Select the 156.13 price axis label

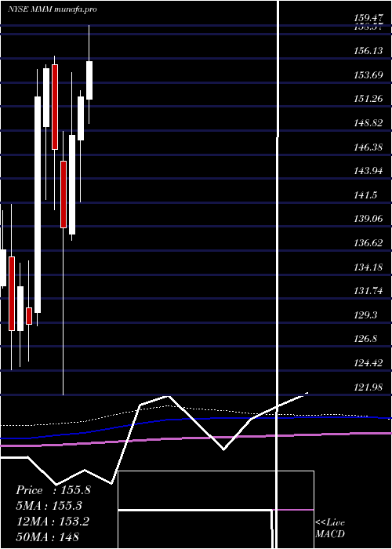pos(368,51)
